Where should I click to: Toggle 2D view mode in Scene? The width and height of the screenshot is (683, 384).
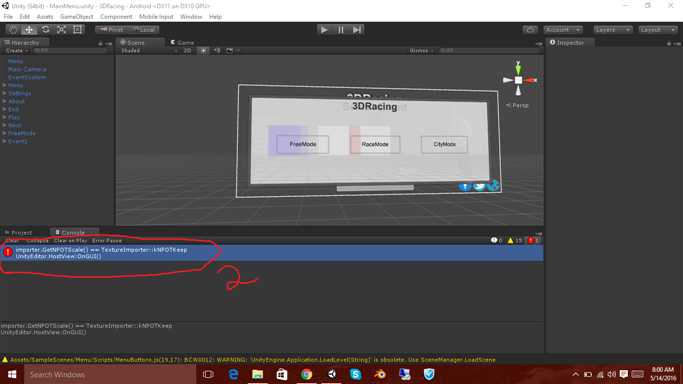[187, 51]
